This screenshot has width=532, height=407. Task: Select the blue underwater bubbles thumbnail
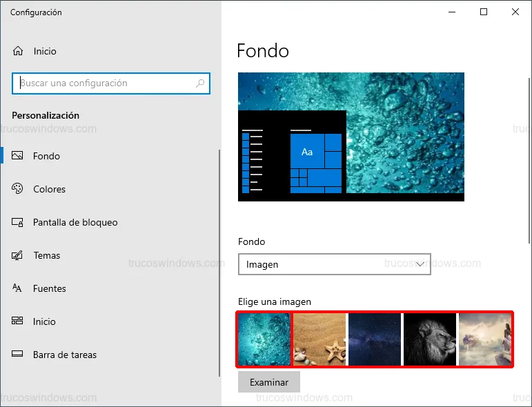(264, 339)
